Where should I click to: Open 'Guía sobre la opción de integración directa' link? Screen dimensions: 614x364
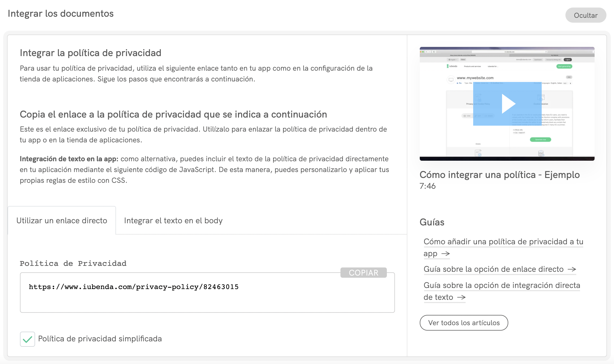(502, 285)
